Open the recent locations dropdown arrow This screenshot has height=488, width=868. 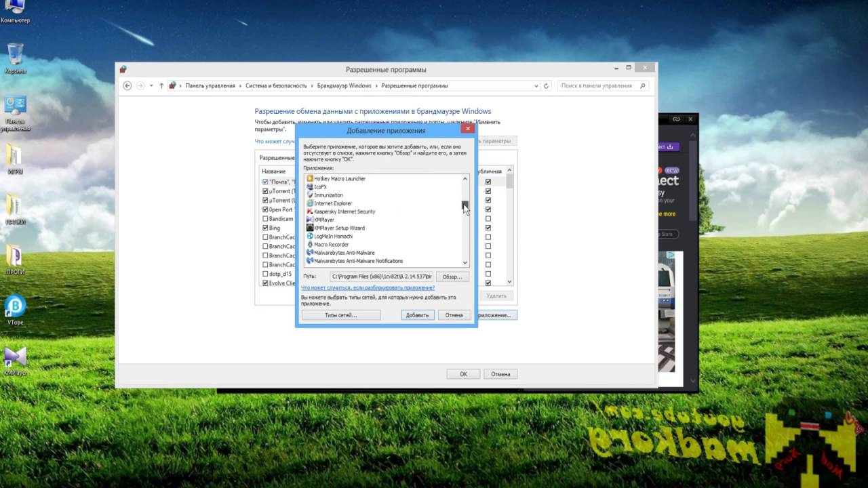pyautogui.click(x=151, y=86)
